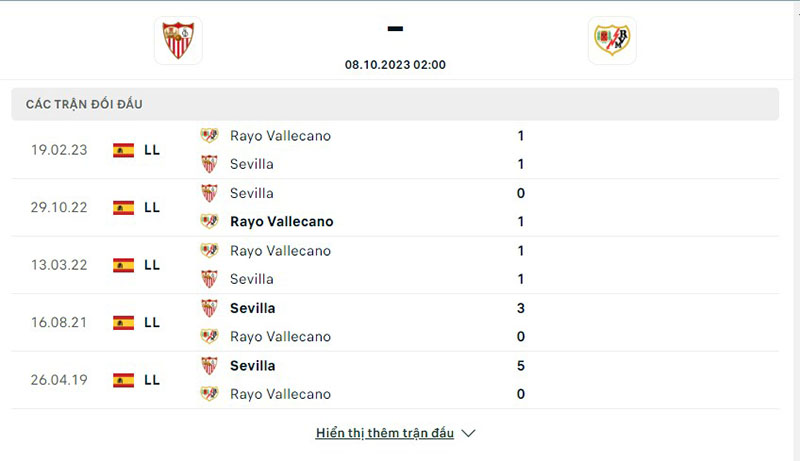Select the "Các trận đối đầu" section header
The height and width of the screenshot is (461, 800).
[x=91, y=105]
